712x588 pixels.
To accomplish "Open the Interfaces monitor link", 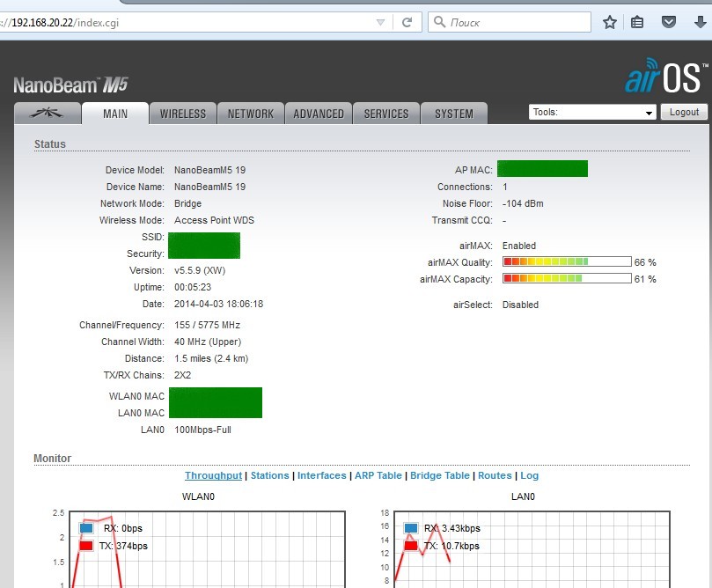I will click(x=322, y=475).
